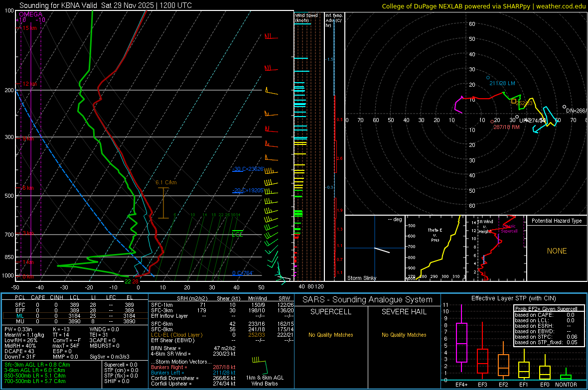
Task: Click the 'Supercell = 0.0' composite value
Action: coord(121,365)
